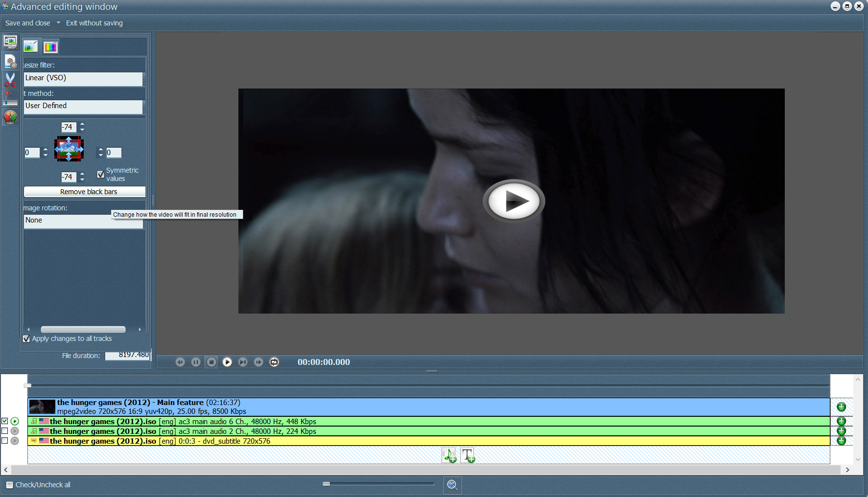This screenshot has height=497, width=868.
Task: Click track list scroll up arrow
Action: pyautogui.click(x=858, y=379)
